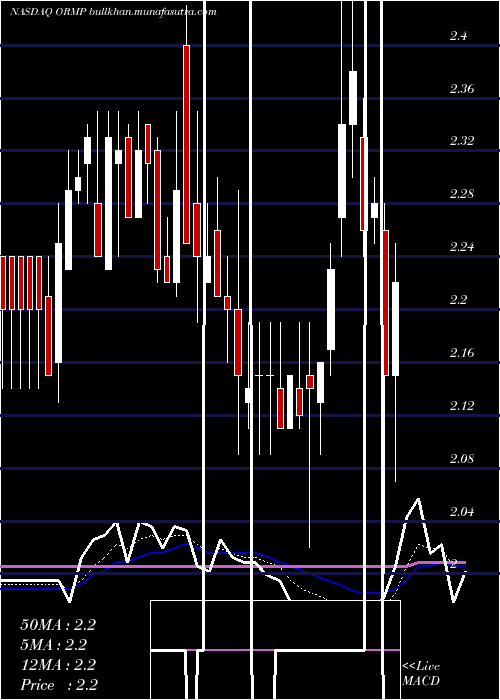Image resolution: width=500 pixels, height=700 pixels.
Task: Click the 2.36 price axis label
Action: pos(462,89)
